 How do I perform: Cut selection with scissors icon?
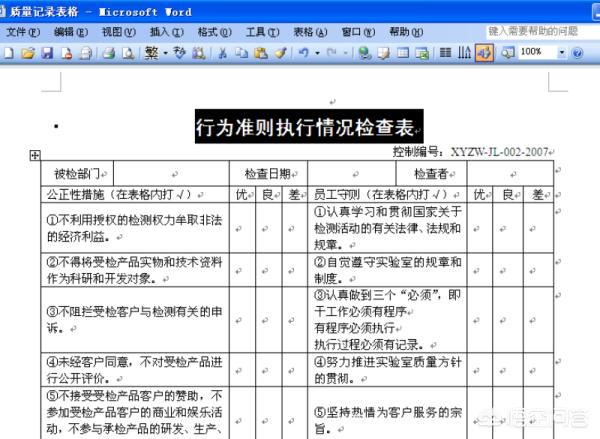(222, 53)
